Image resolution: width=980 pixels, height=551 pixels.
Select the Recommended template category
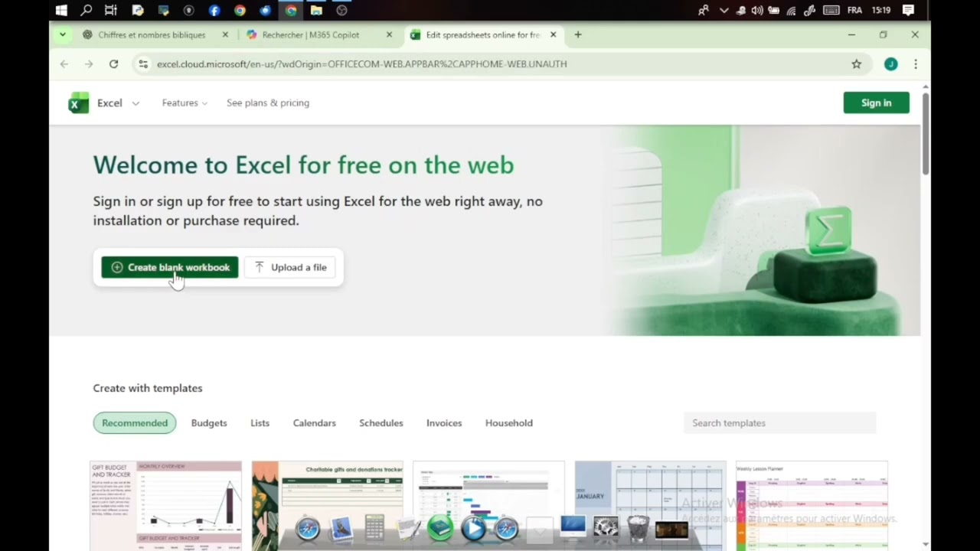135,423
